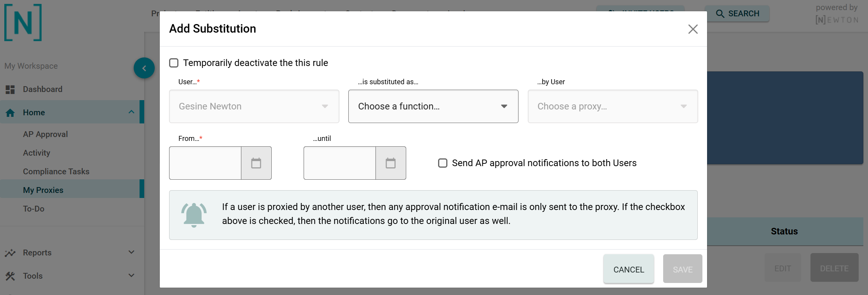Open the Choose a proxy dropdown
The image size is (868, 295).
(x=613, y=106)
